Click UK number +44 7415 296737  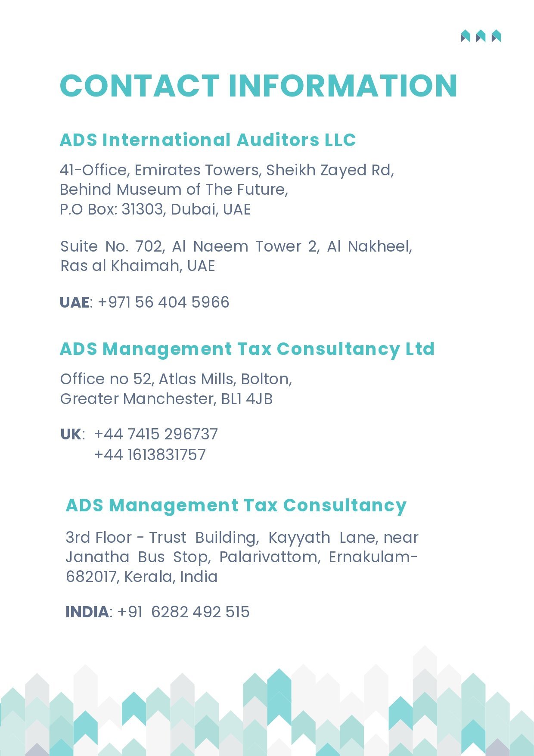coord(156,434)
